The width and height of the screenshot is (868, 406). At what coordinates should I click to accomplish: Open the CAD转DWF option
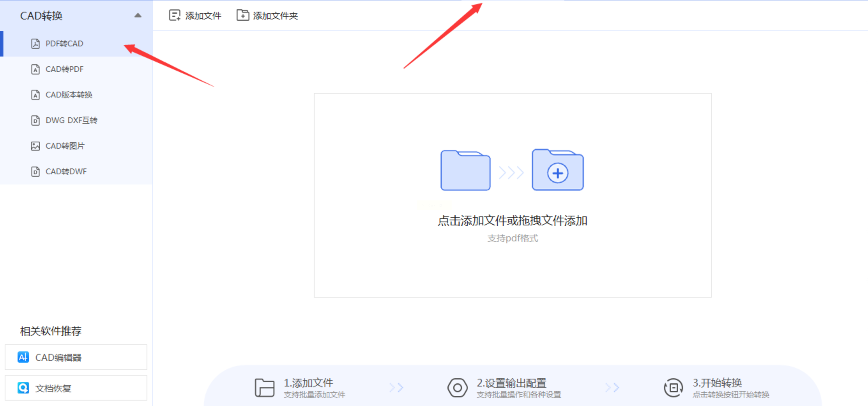pyautogui.click(x=77, y=172)
